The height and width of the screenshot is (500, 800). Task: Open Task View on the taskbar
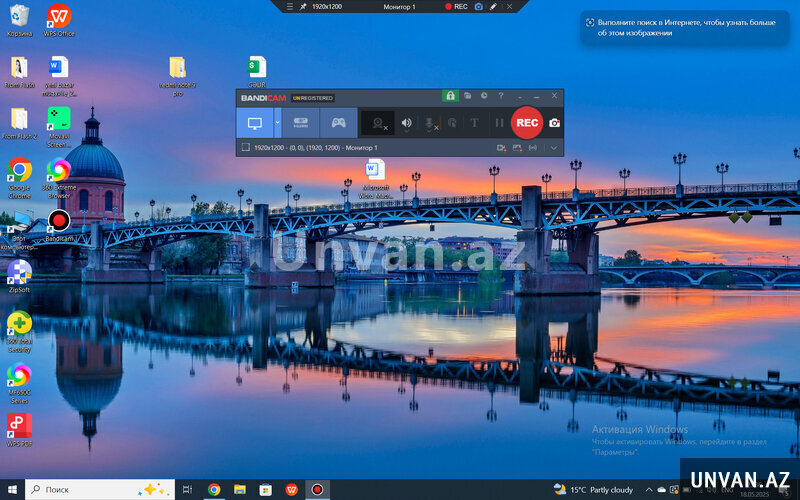pos(187,489)
